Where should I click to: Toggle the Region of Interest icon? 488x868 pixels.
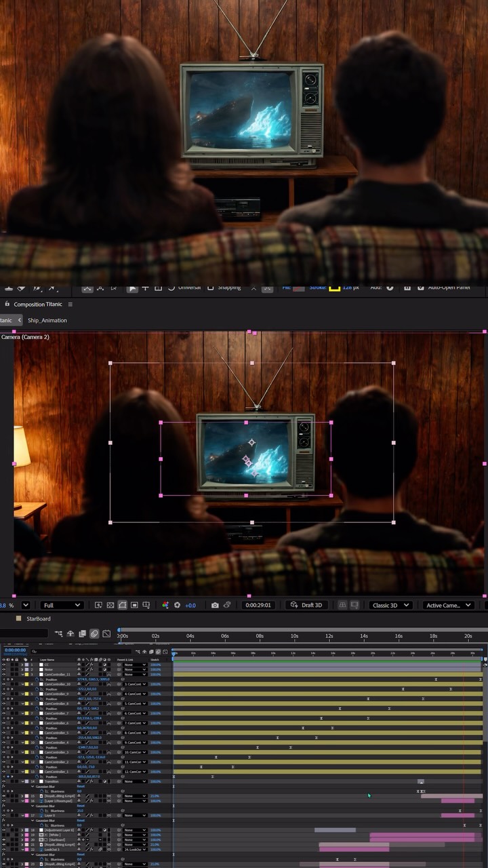(135, 605)
